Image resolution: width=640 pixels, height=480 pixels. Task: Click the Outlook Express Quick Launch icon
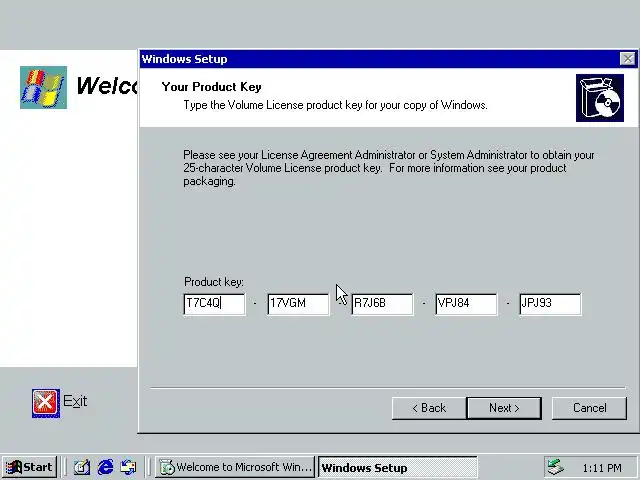tap(129, 467)
